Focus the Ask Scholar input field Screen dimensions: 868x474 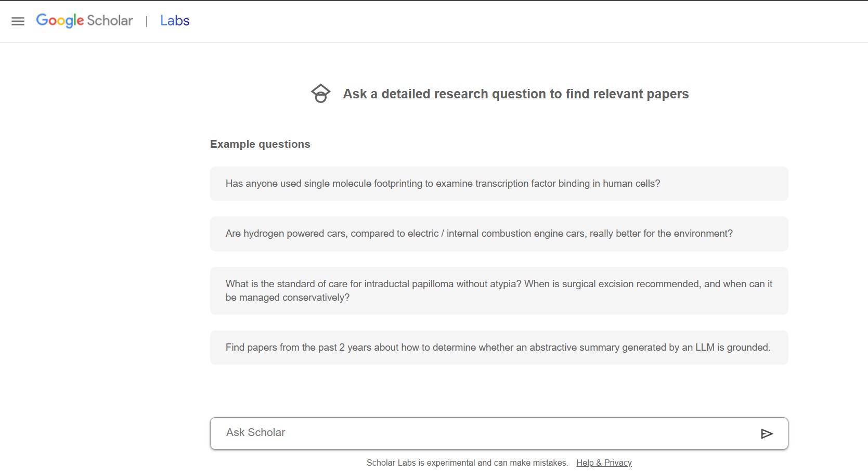tap(484, 433)
